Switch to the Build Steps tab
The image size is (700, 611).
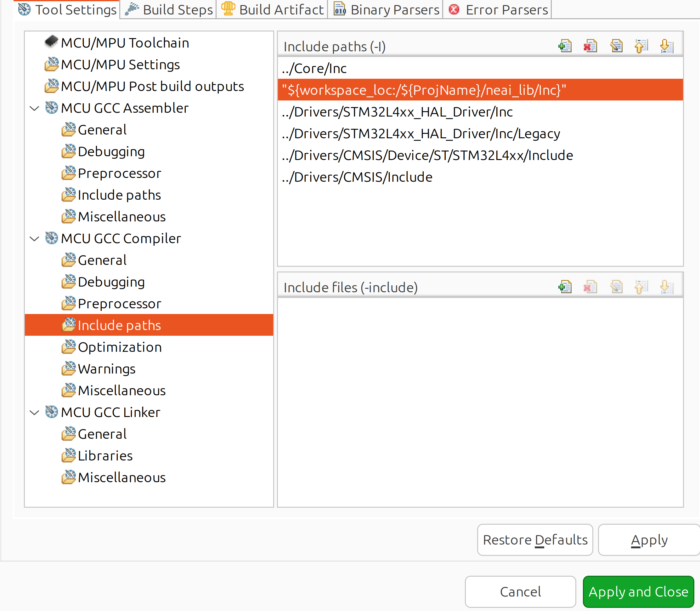[x=168, y=9]
